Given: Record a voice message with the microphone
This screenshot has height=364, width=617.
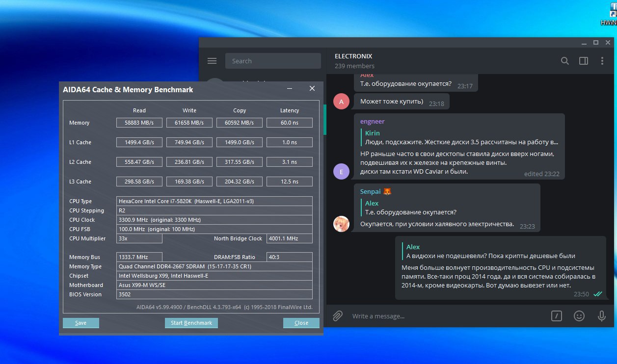Looking at the screenshot, I should coord(602,316).
